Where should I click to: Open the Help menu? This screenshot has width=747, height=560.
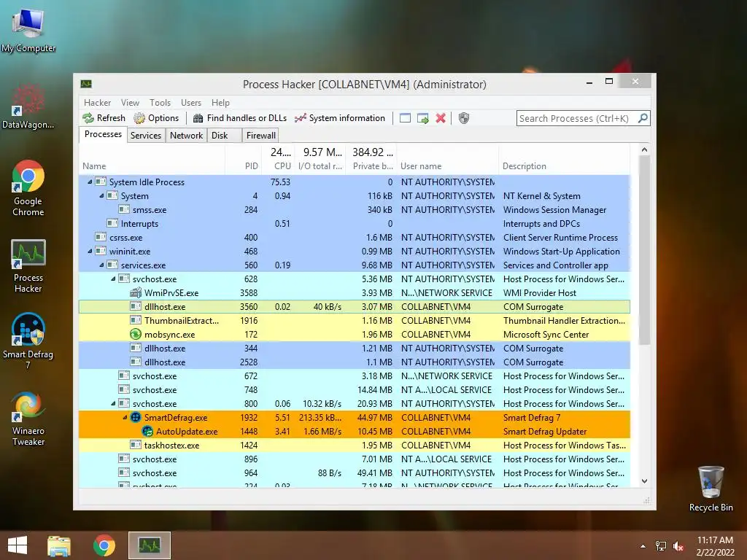pyautogui.click(x=220, y=103)
